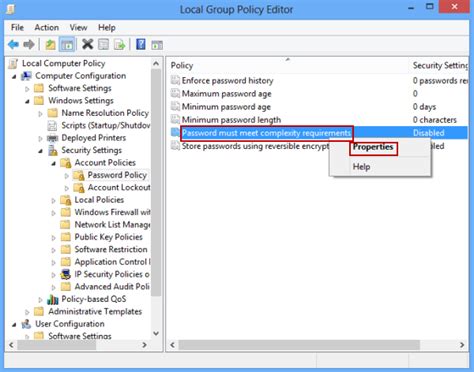Viewport: 474px width, 372px height.
Task: Click the Store passwords reversible encryption icon
Action: click(x=175, y=146)
